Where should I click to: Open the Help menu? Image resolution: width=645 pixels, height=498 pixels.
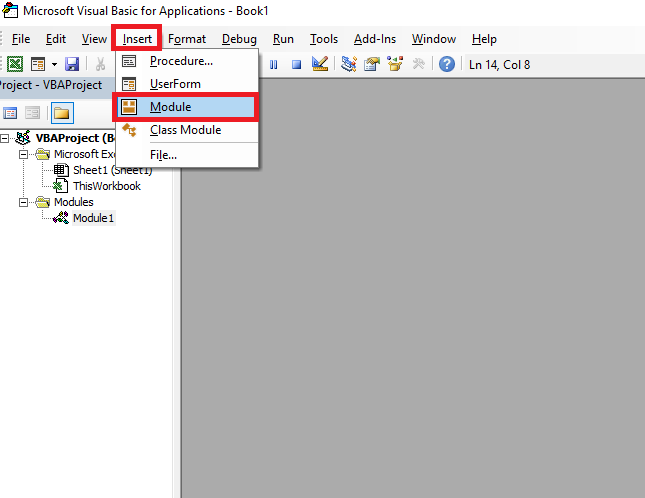[x=484, y=39]
